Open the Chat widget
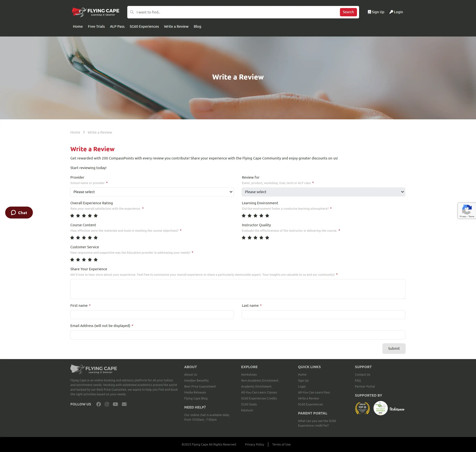Viewport: 476px width, 452px height. [19, 213]
